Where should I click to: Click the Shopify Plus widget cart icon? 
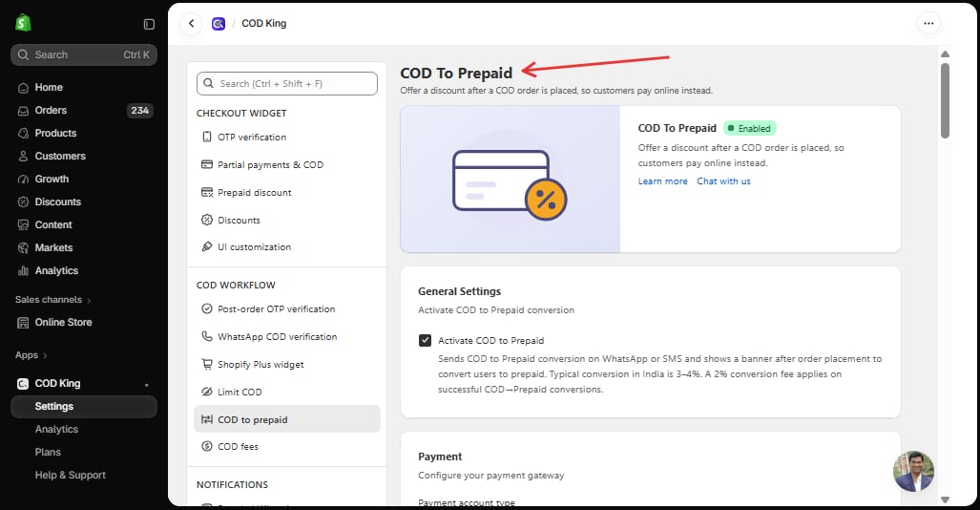207,364
